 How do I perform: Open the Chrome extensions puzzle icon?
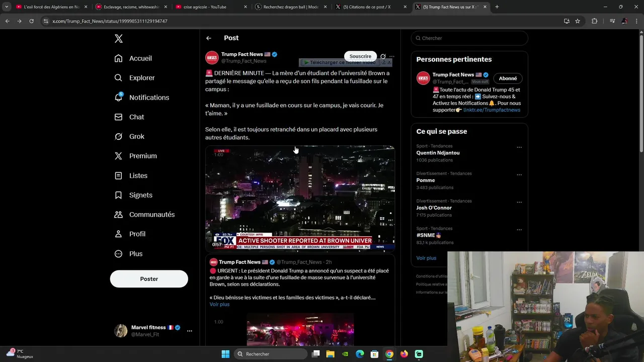(x=594, y=21)
